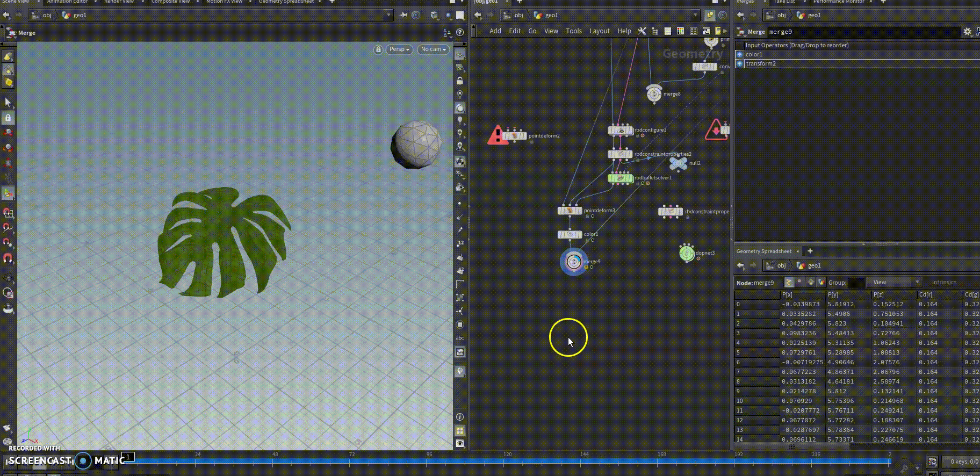The image size is (980, 476).
Task: Toggle the transform2 input operator enable
Action: pyautogui.click(x=740, y=63)
